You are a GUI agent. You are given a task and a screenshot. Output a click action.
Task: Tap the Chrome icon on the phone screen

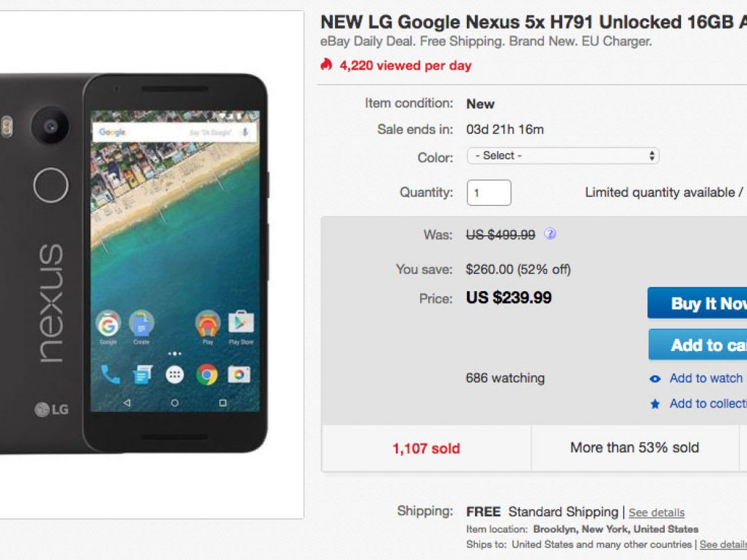point(207,374)
